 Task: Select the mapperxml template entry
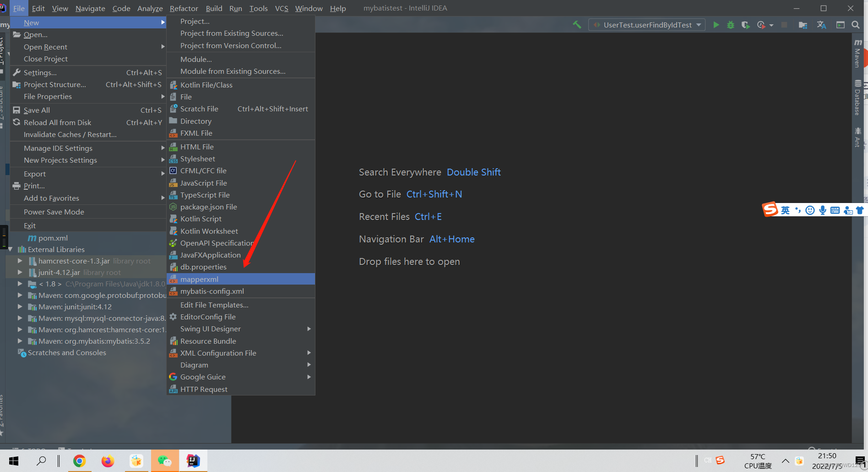241,279
